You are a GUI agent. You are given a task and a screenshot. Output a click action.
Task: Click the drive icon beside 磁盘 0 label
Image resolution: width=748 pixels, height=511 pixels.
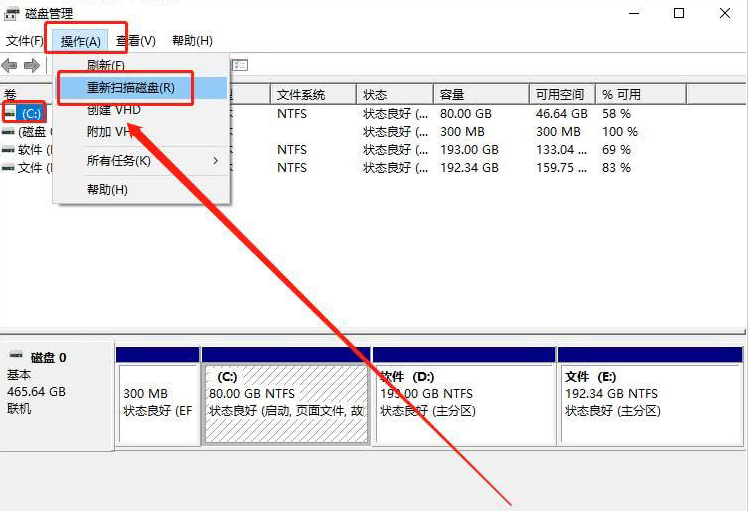(x=16, y=355)
